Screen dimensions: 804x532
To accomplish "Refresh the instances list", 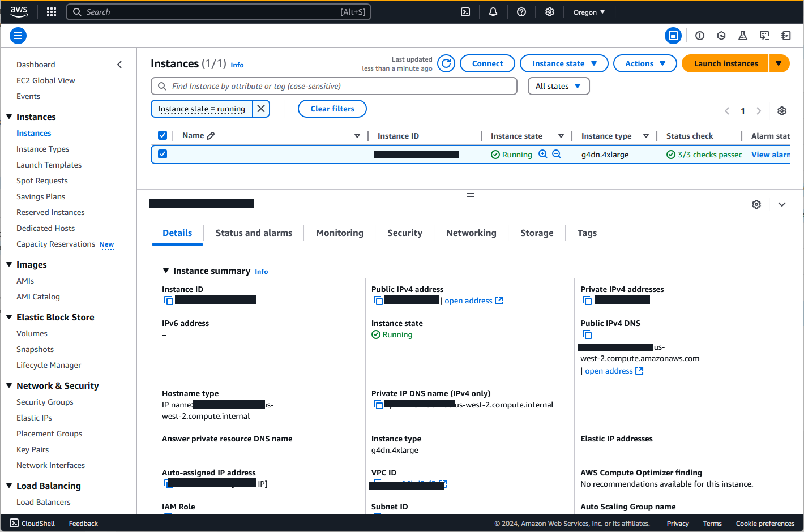I will click(446, 63).
